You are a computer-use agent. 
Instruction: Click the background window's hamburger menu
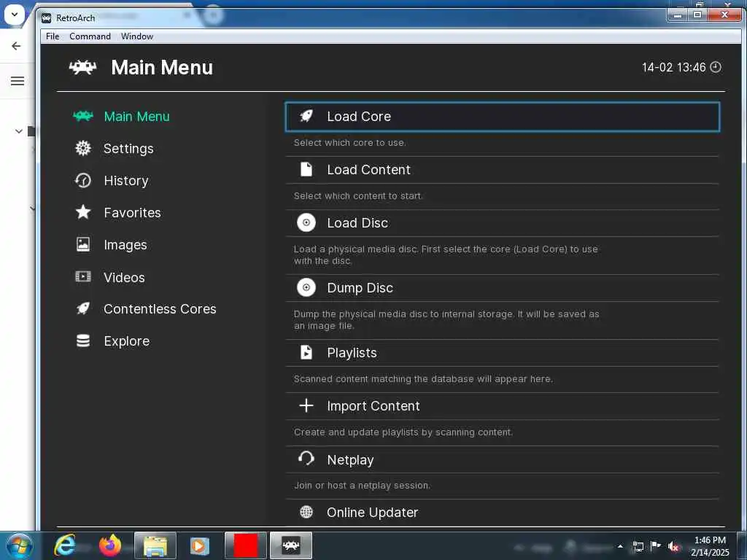point(18,81)
